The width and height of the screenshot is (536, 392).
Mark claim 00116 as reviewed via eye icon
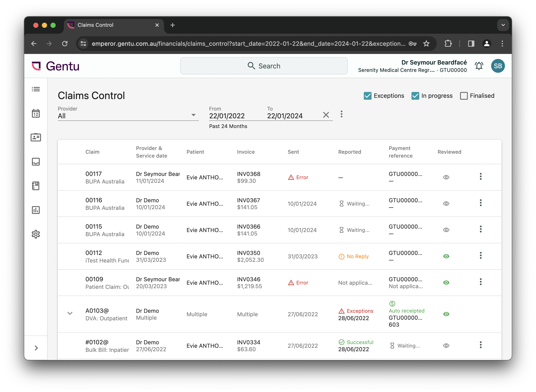[x=446, y=204]
